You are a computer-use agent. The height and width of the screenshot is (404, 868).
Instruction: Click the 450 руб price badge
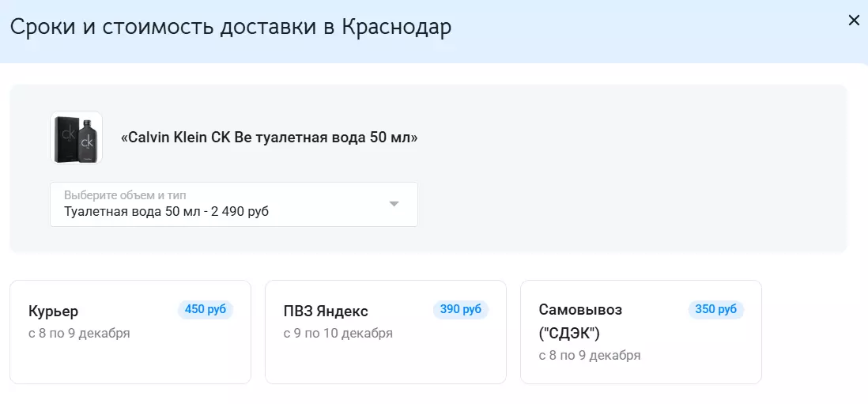[206, 309]
